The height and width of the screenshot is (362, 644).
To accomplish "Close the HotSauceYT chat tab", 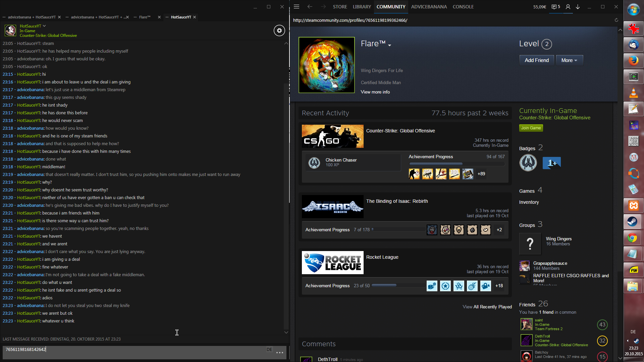I will (195, 17).
